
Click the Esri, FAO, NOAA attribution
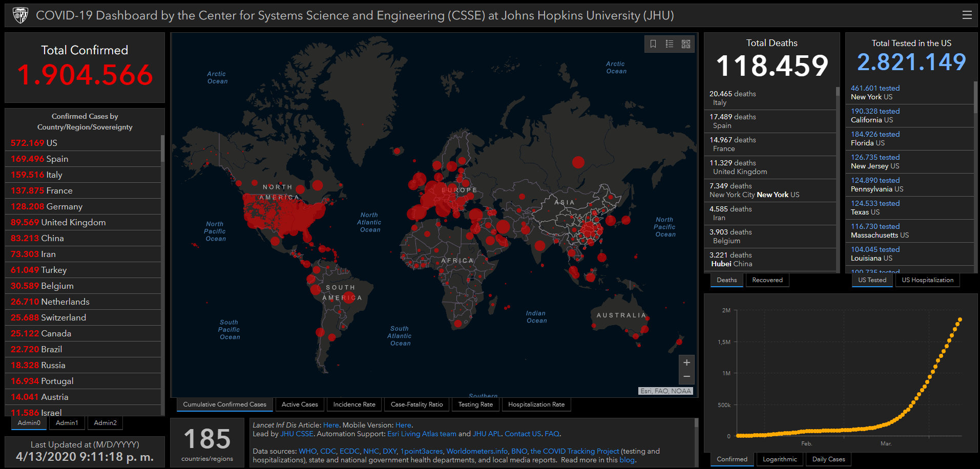click(665, 391)
